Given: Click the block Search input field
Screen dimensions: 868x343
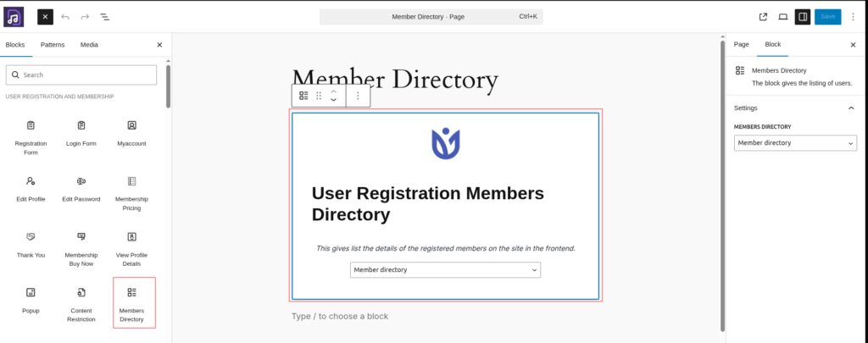Looking at the screenshot, I should coord(81,75).
